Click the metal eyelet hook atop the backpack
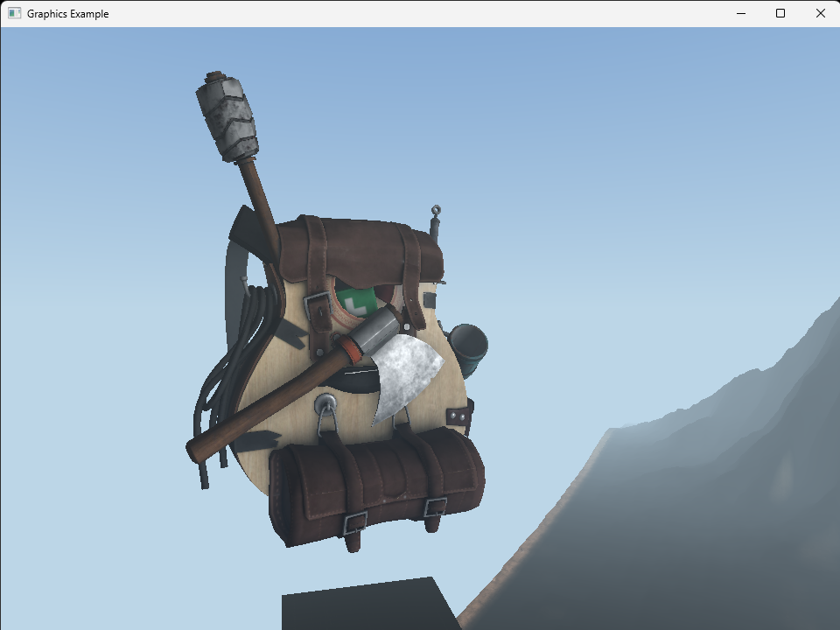This screenshot has height=630, width=840. 435,212
